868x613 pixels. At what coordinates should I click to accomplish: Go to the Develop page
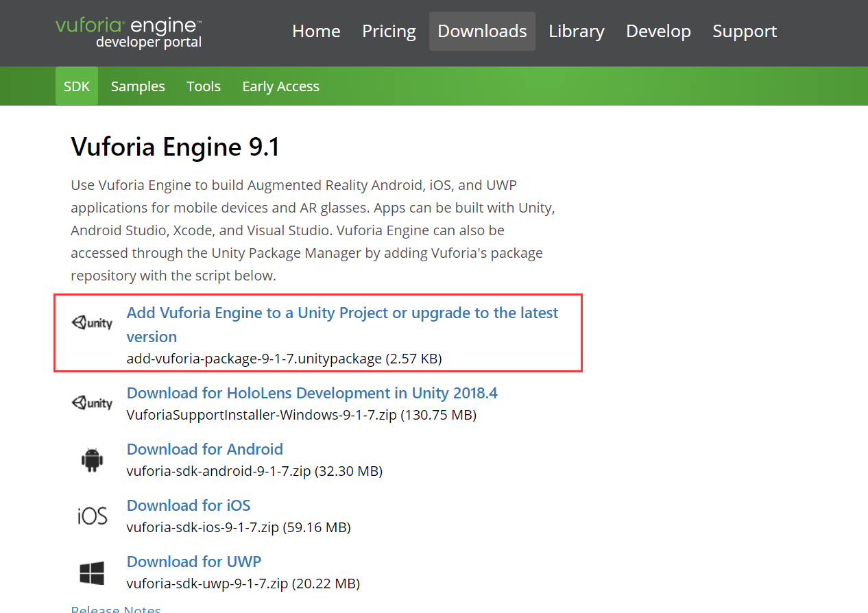point(658,31)
